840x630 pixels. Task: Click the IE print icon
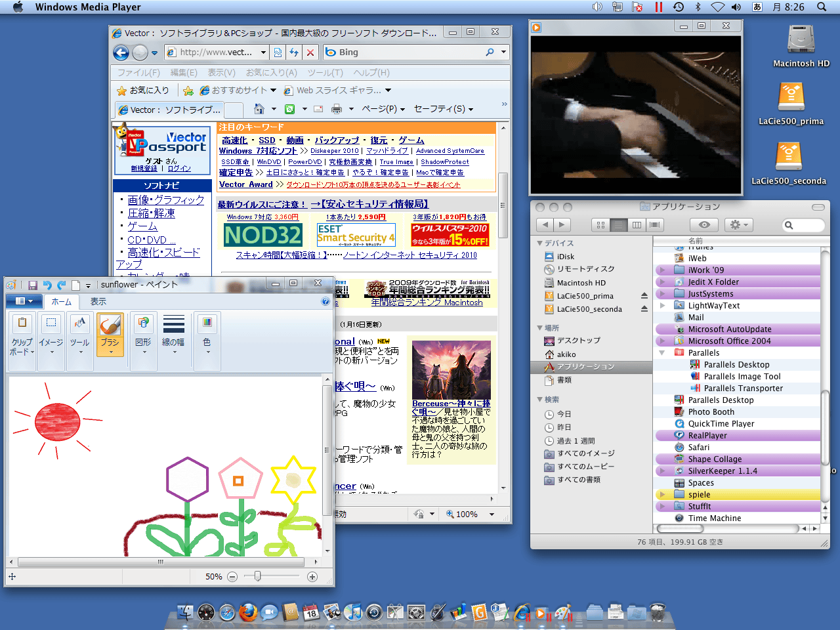point(337,109)
